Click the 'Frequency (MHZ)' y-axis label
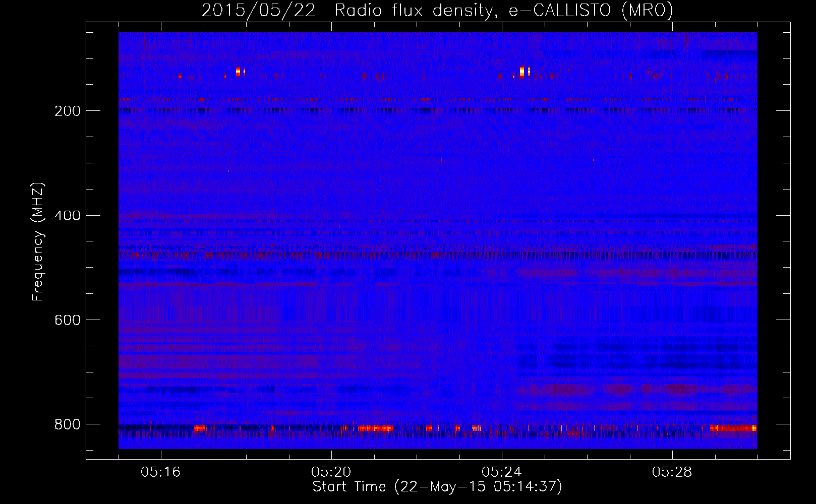Viewport: 816px width, 504px height. 38,242
